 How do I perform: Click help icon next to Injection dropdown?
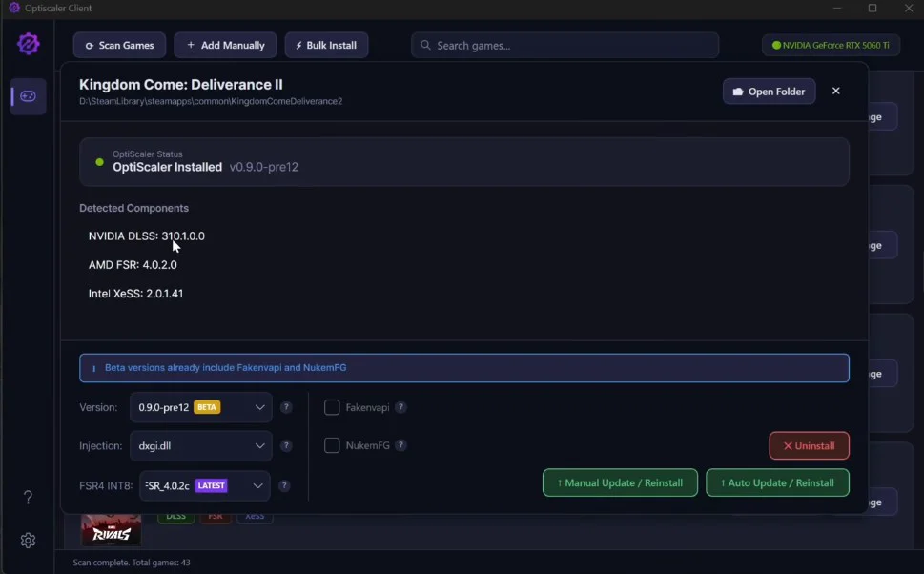[286, 445]
